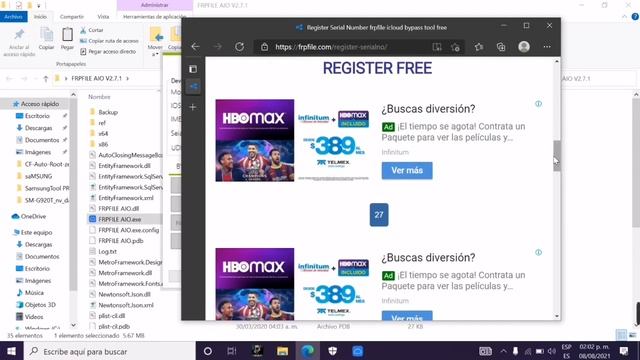640x360 pixels.
Task: Select the Administrar contextual tab
Action: [x=154, y=5]
